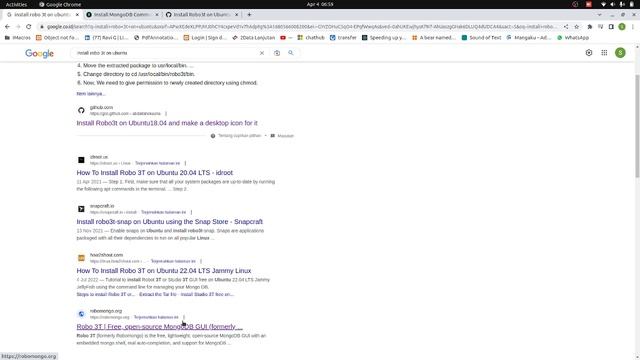
Task: Open the three-dot options for the how2shout result
Action: [201, 261]
